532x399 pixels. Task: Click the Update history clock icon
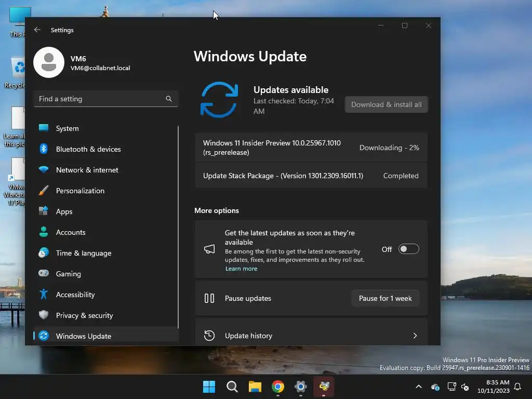(x=209, y=336)
